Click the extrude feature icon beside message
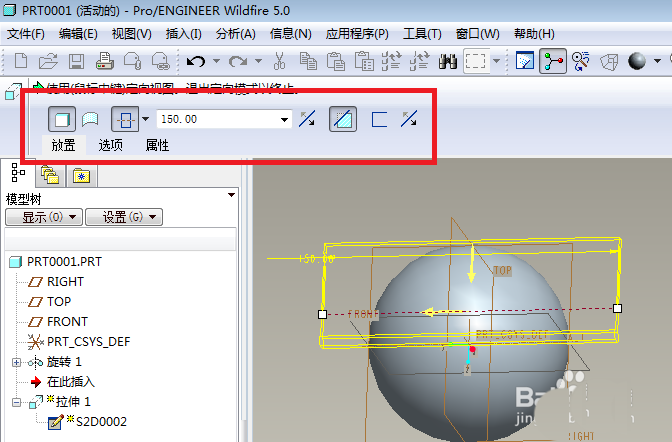This screenshot has width=672, height=442. pyautogui.click(x=13, y=91)
